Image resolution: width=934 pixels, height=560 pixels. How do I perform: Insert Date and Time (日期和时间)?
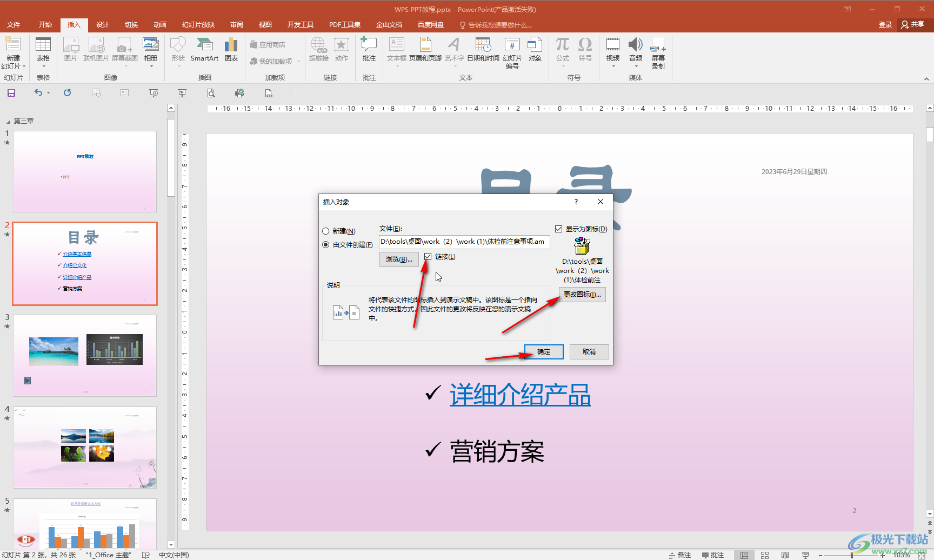(483, 49)
